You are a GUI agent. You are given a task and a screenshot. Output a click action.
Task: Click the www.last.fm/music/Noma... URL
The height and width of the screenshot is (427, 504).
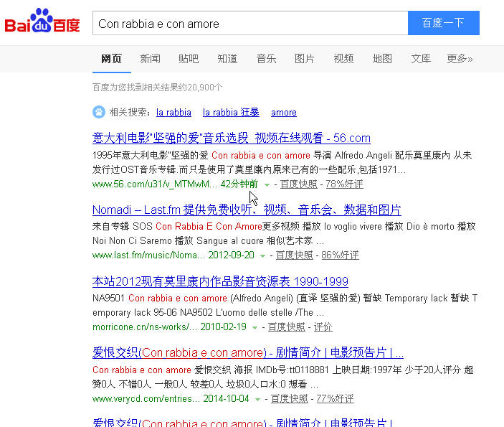point(148,255)
